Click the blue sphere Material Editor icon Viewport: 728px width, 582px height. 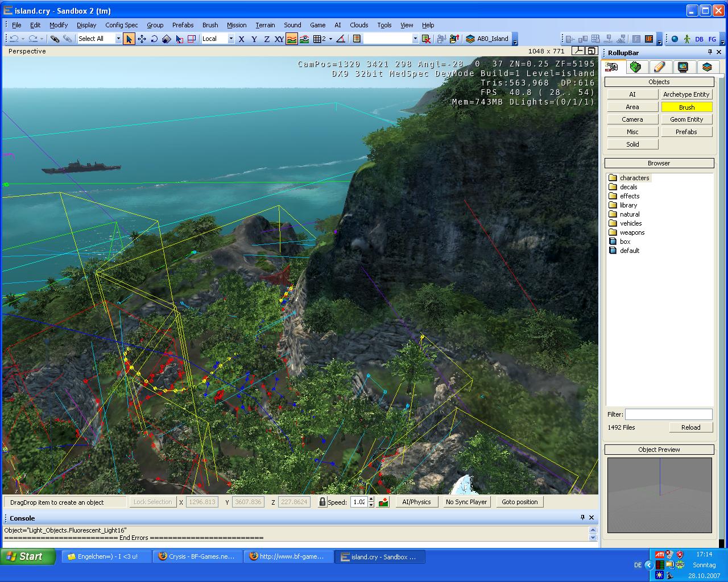coord(675,39)
